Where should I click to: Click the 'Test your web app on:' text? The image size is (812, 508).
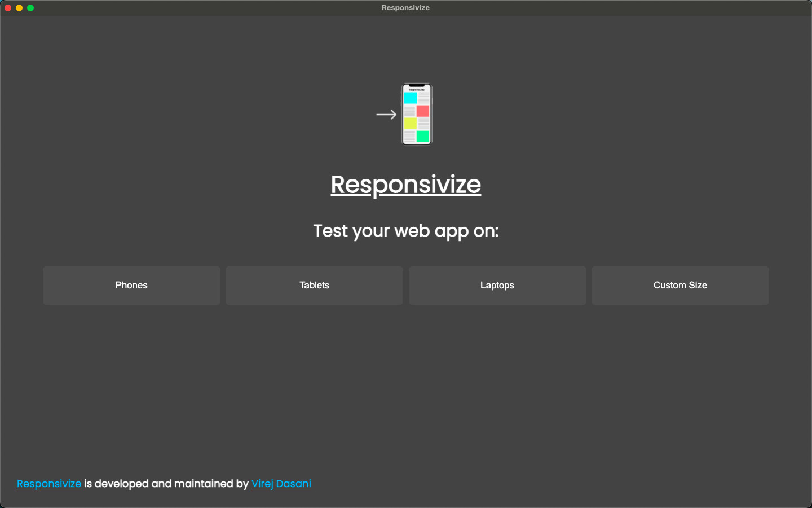tap(406, 231)
